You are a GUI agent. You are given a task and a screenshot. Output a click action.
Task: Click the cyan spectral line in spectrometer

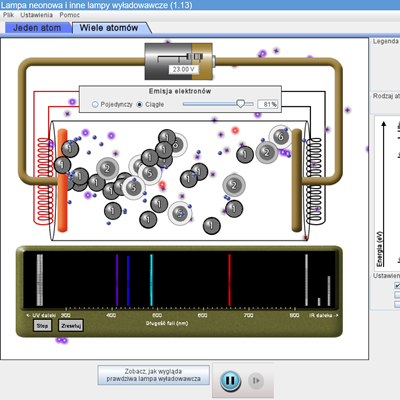coord(151,280)
